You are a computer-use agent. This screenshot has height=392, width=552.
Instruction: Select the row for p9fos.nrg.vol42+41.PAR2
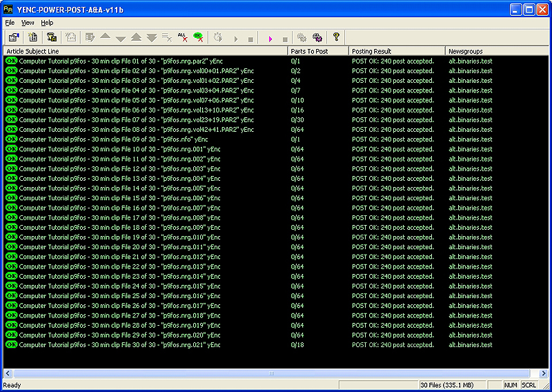(x=276, y=129)
